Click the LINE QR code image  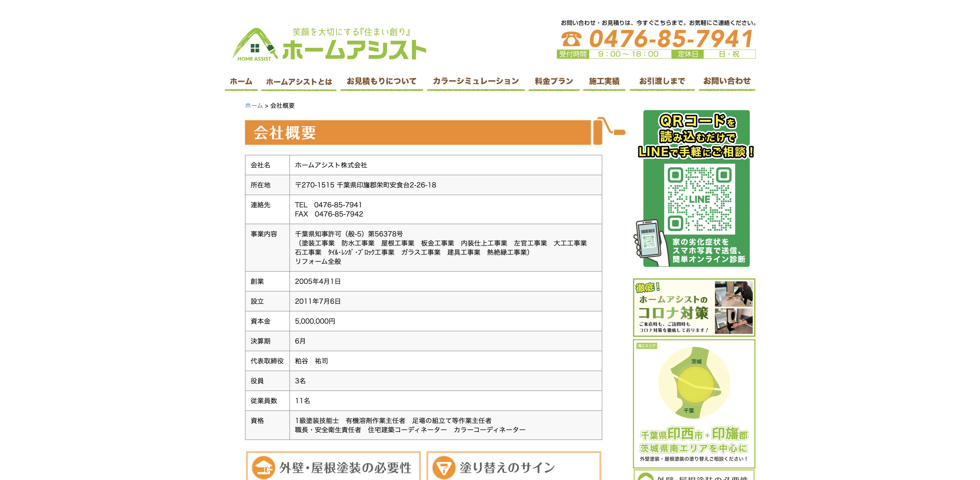699,199
